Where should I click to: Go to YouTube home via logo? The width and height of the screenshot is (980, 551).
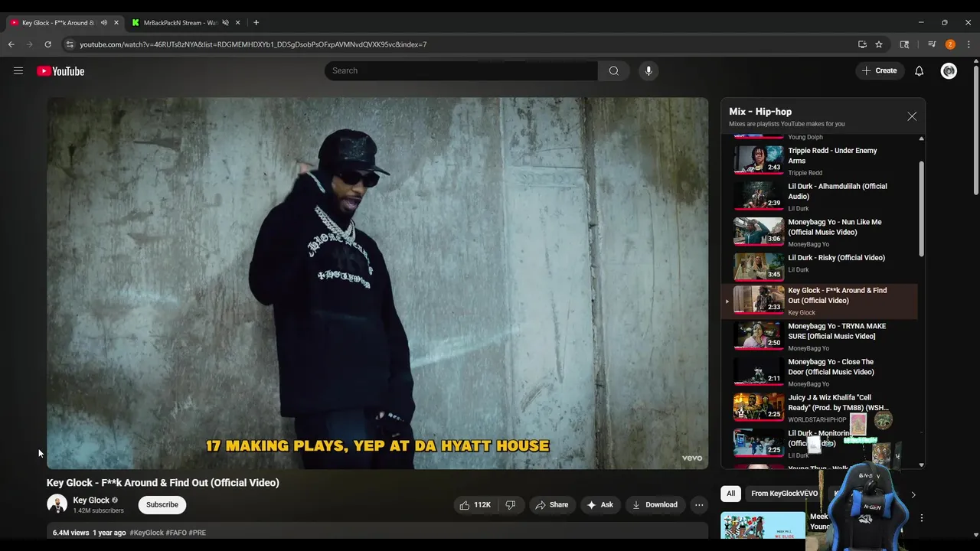[60, 71]
